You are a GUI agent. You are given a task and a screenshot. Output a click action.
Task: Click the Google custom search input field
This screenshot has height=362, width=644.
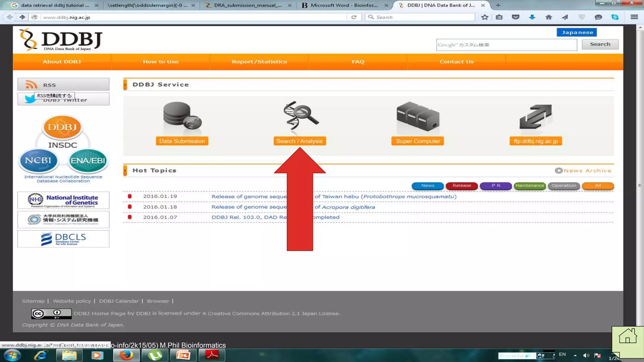506,45
